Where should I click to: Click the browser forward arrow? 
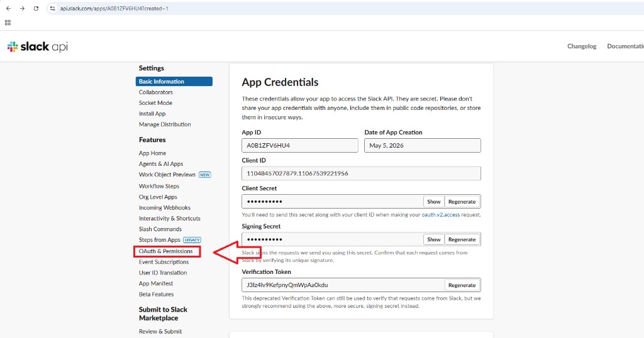[x=22, y=8]
